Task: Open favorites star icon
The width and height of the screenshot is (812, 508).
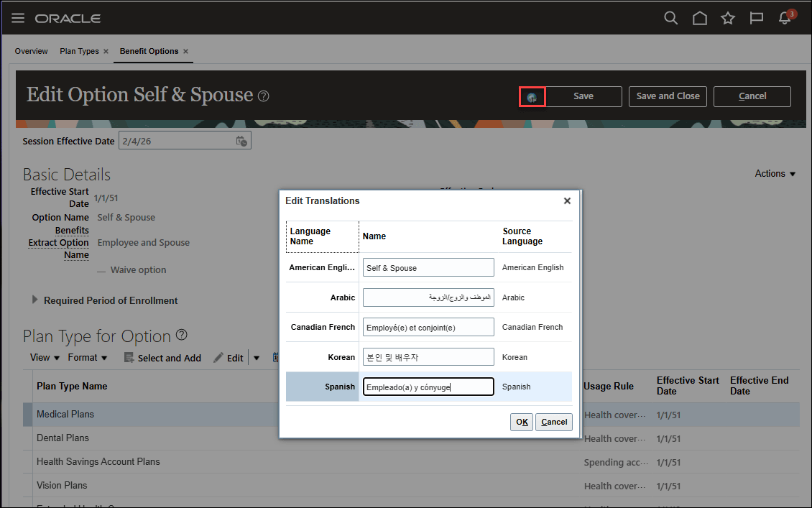Action: (x=728, y=18)
